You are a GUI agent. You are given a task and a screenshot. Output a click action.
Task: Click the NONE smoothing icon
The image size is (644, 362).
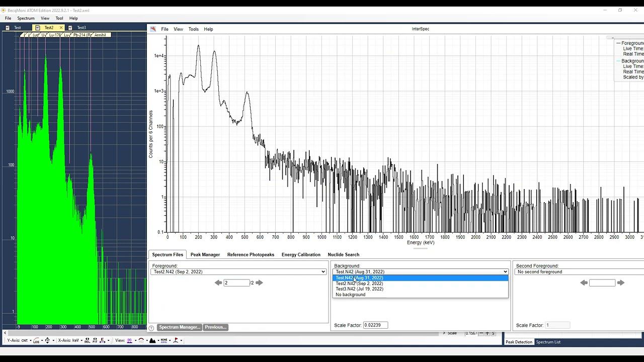pyautogui.click(x=164, y=340)
